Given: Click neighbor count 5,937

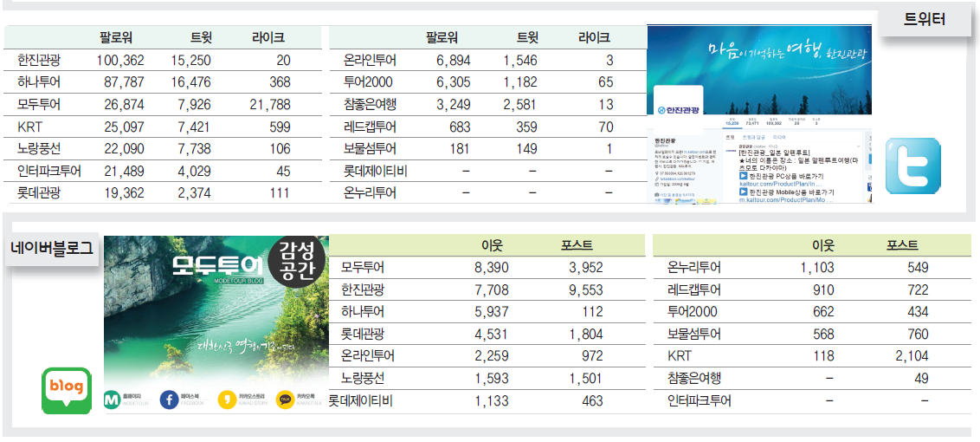Looking at the screenshot, I should pos(492,312).
